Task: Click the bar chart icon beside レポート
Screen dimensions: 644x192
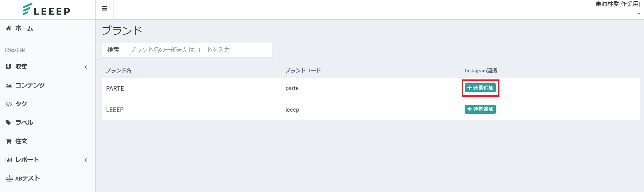Action: coord(9,160)
